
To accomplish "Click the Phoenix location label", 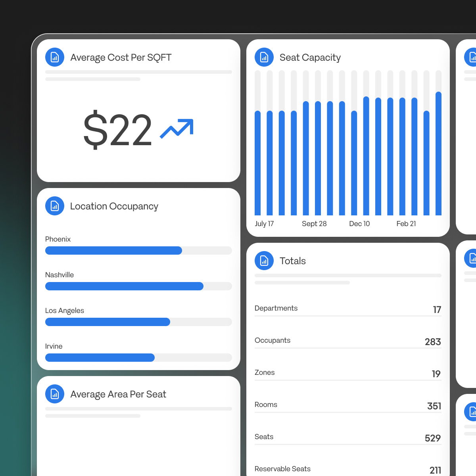I will [x=58, y=239].
